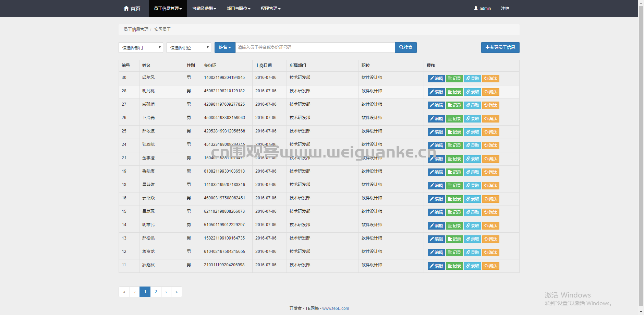Click the 新建员工信息 button

(500, 47)
